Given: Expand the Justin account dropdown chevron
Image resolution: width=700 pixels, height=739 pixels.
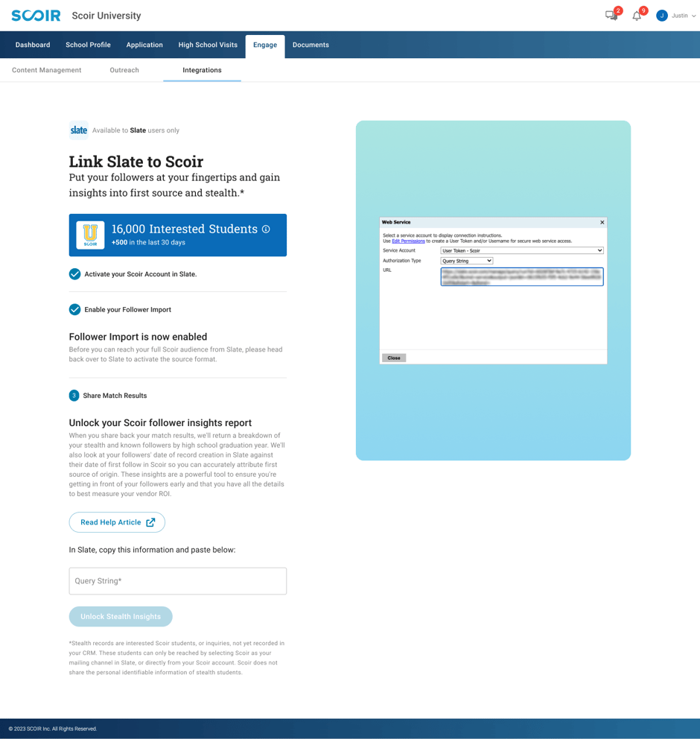Looking at the screenshot, I should tap(693, 16).
